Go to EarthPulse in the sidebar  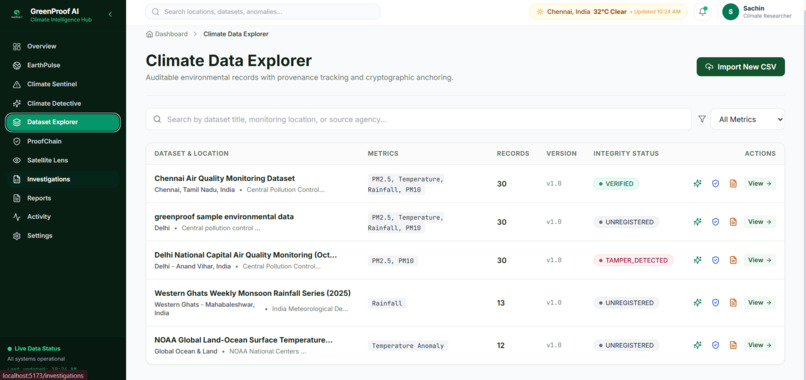pyautogui.click(x=63, y=65)
